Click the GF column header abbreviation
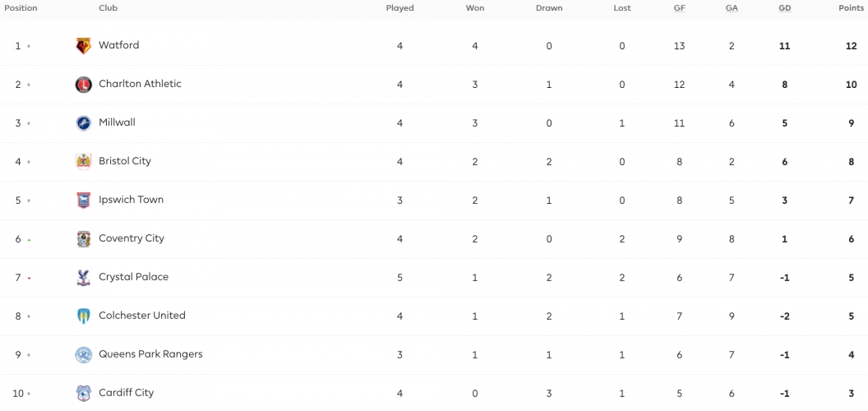868x411 pixels. click(x=679, y=8)
